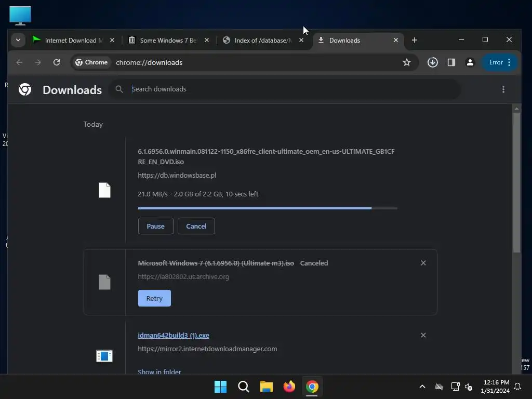
Task: Click the file icon of the downloading ISO
Action: 104,190
